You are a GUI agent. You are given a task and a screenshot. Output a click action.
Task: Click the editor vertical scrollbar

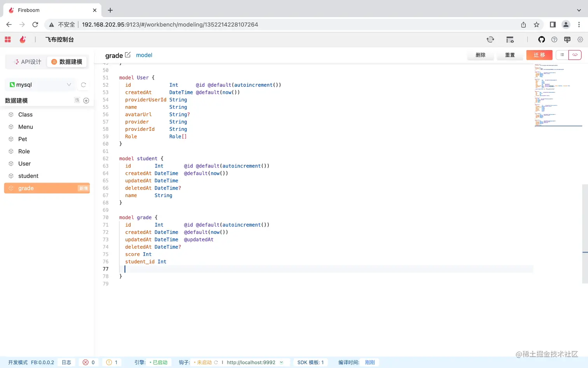click(x=585, y=234)
